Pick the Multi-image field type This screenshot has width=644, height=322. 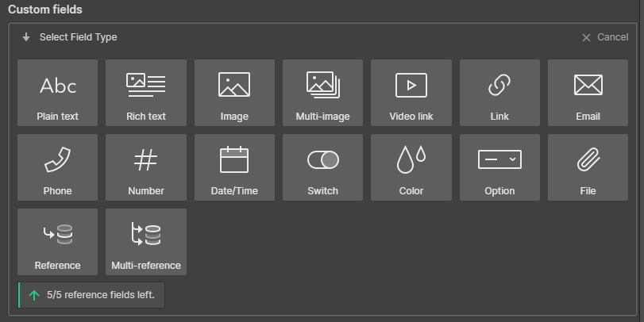click(x=323, y=93)
